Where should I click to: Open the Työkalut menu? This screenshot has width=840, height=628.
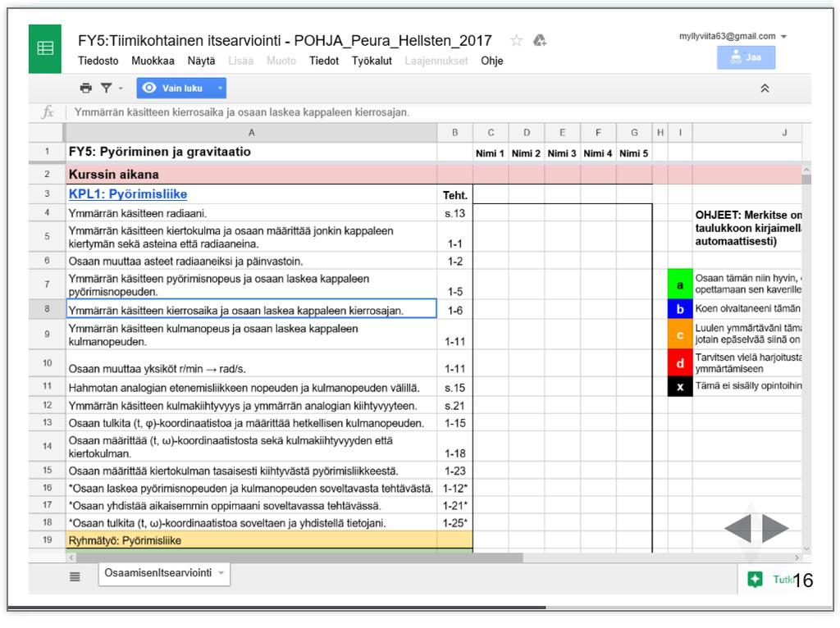pyautogui.click(x=372, y=61)
